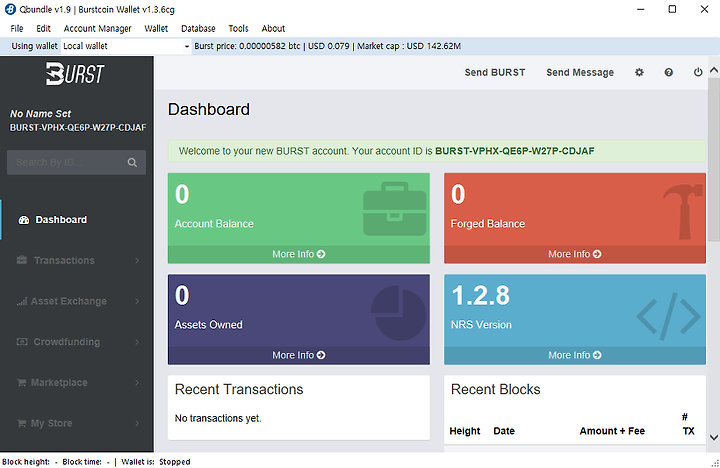The image size is (720, 468).
Task: Open the Wallet menu
Action: 156,28
